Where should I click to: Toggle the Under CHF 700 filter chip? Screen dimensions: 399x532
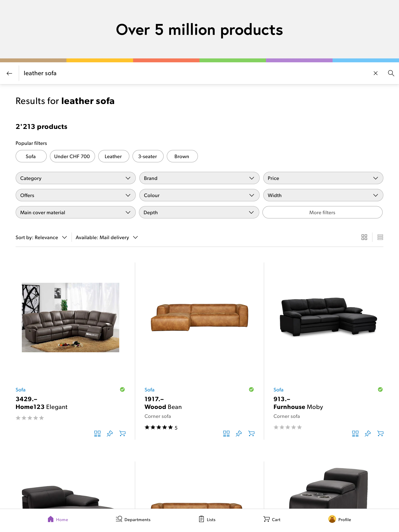click(72, 156)
